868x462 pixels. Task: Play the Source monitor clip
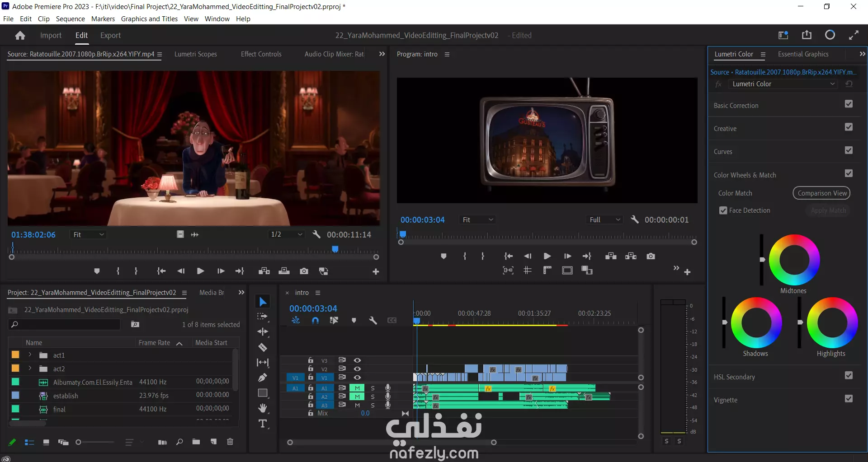coord(200,271)
